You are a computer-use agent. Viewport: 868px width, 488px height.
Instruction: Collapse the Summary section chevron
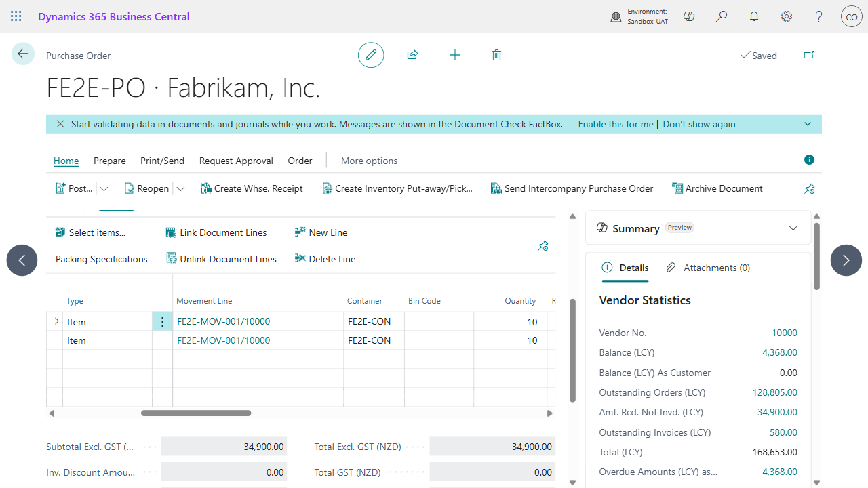793,228
